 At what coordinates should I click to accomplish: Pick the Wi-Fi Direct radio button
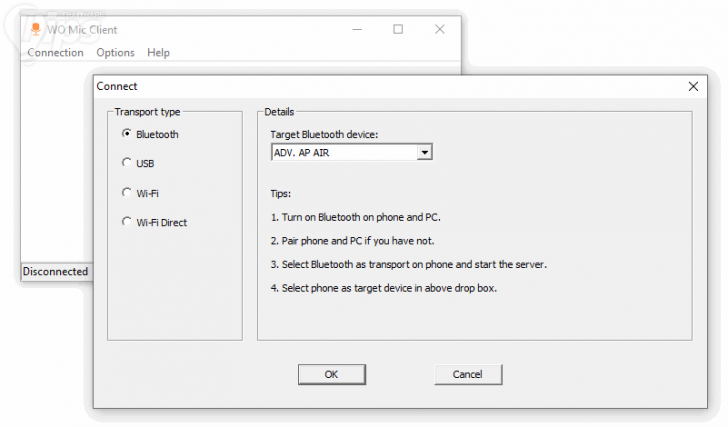point(126,222)
